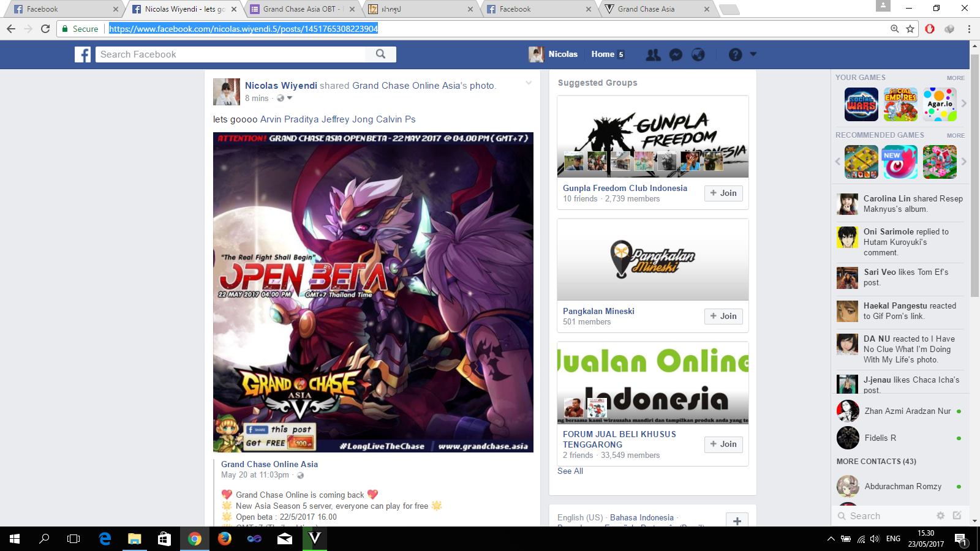Go to Home in Facebook nav
The height and width of the screenshot is (551, 980).
click(603, 54)
